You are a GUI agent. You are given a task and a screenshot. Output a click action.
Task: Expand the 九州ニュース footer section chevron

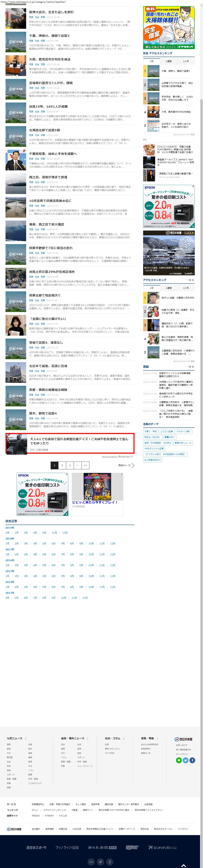click(x=26, y=738)
